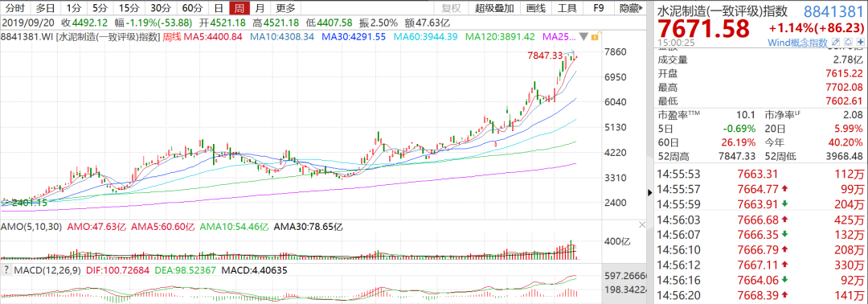The image size is (868, 304).
Task: Click the latest price 7671.58
Action: click(x=703, y=29)
